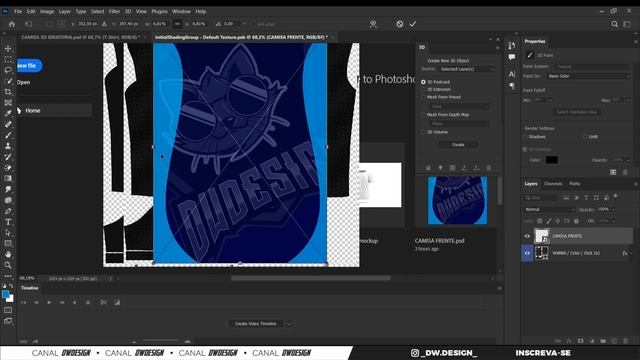Open the Search icon at top right
This screenshot has width=640, height=360.
click(615, 24)
